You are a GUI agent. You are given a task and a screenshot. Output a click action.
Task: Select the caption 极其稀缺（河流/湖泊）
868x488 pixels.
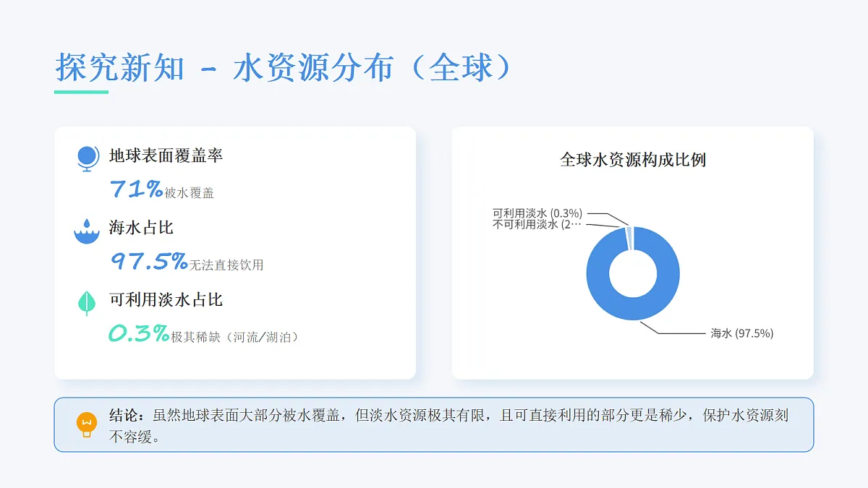click(235, 338)
